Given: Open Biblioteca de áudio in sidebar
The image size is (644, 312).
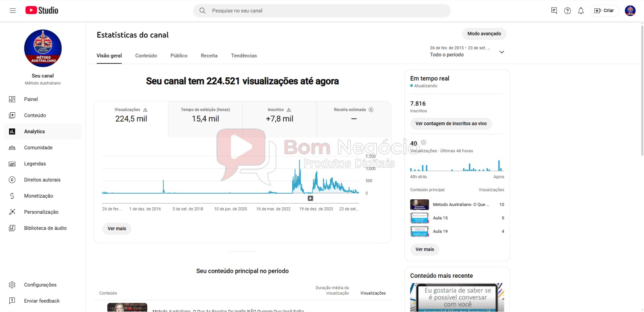Looking at the screenshot, I should [x=45, y=228].
